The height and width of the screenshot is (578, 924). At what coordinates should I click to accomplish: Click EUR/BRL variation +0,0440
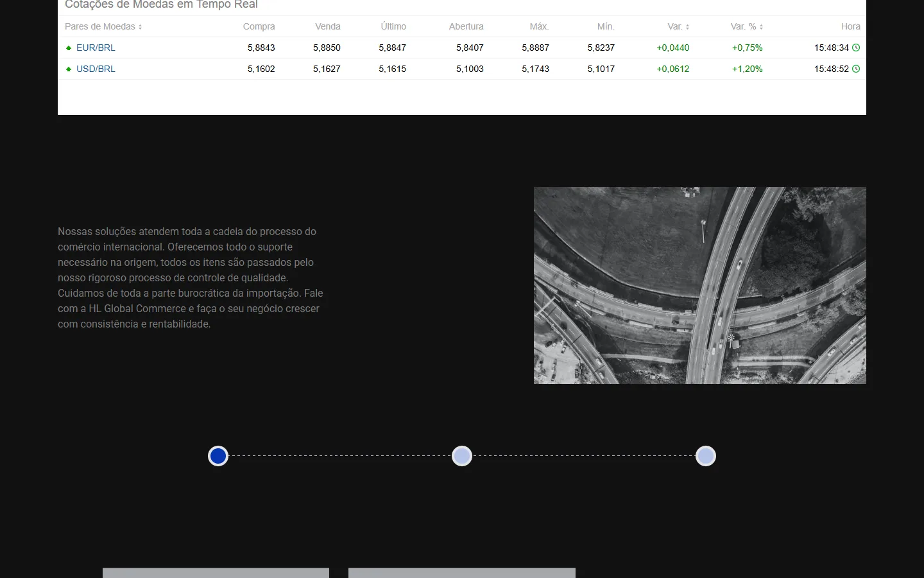[x=673, y=48]
